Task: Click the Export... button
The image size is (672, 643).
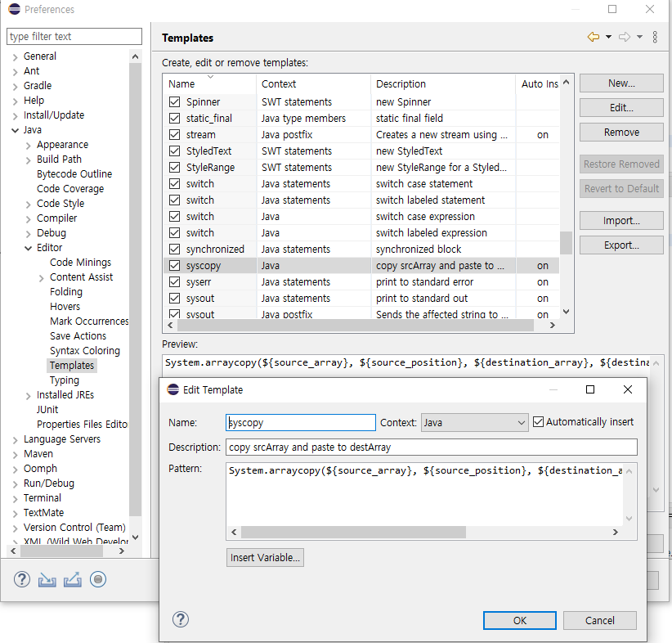Action: (x=621, y=245)
